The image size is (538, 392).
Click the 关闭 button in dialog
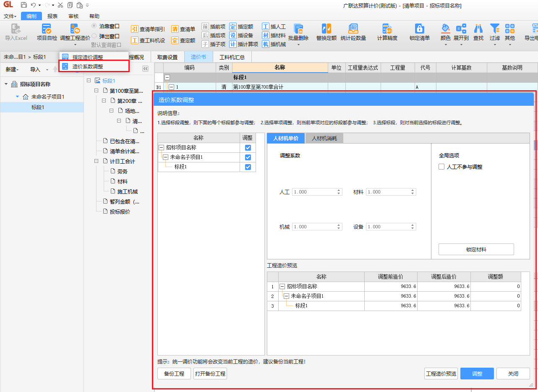pos(513,374)
